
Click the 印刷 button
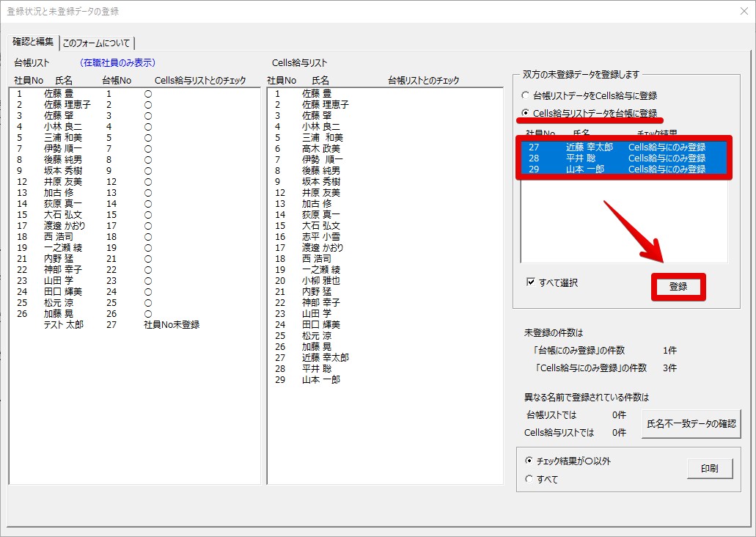(710, 468)
